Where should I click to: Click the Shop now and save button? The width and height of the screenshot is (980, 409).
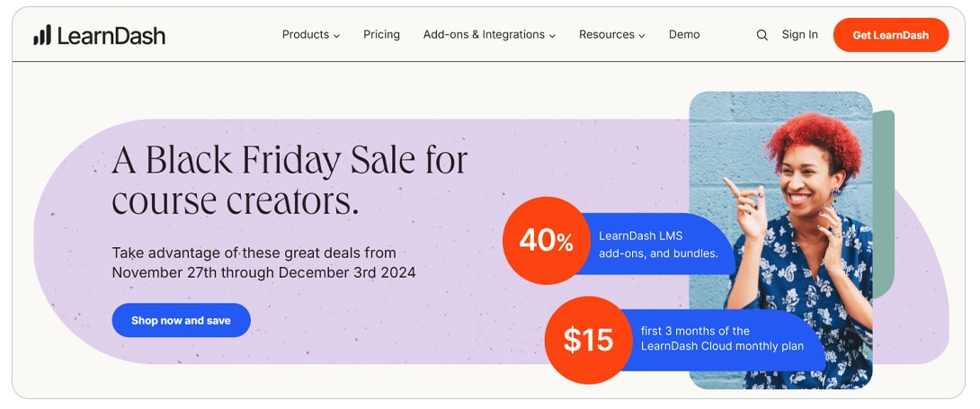point(181,320)
